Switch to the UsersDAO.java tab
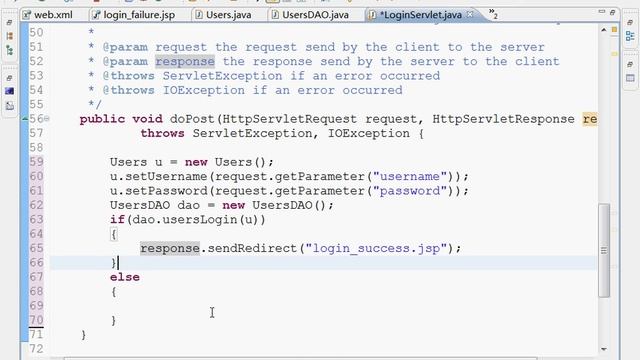The width and height of the screenshot is (640, 360). click(311, 15)
